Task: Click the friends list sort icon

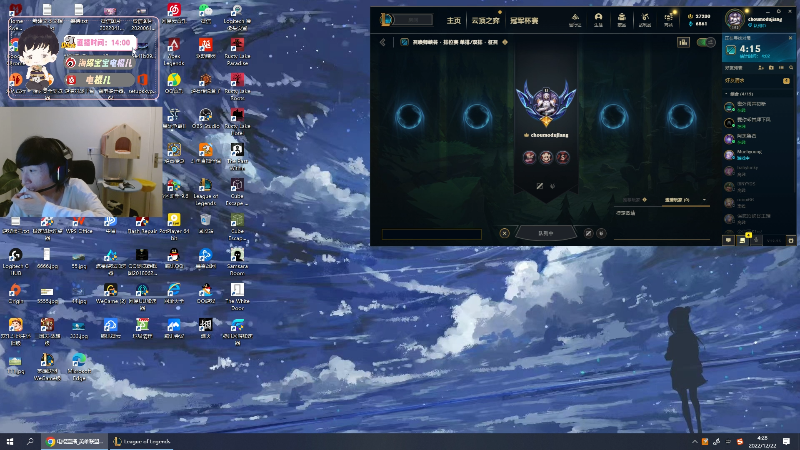Action: coord(781,67)
